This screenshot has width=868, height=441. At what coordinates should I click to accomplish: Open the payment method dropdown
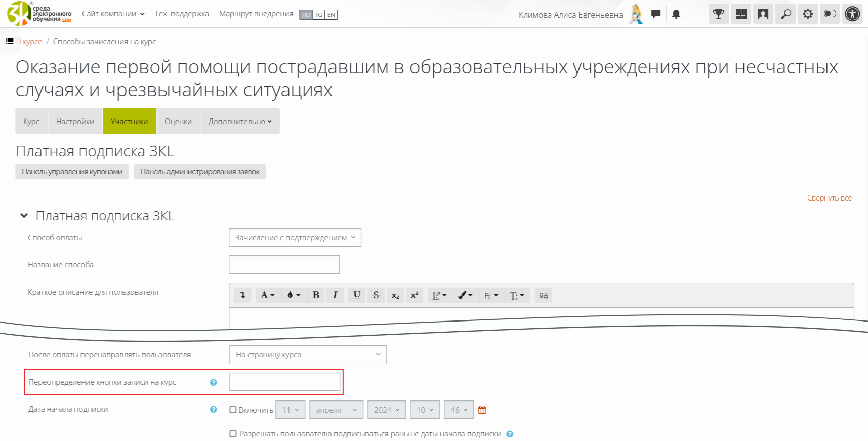pos(295,238)
